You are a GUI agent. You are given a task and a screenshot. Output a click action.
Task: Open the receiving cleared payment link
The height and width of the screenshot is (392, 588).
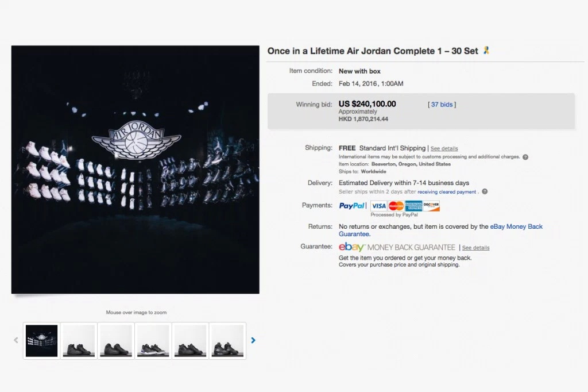tap(447, 192)
